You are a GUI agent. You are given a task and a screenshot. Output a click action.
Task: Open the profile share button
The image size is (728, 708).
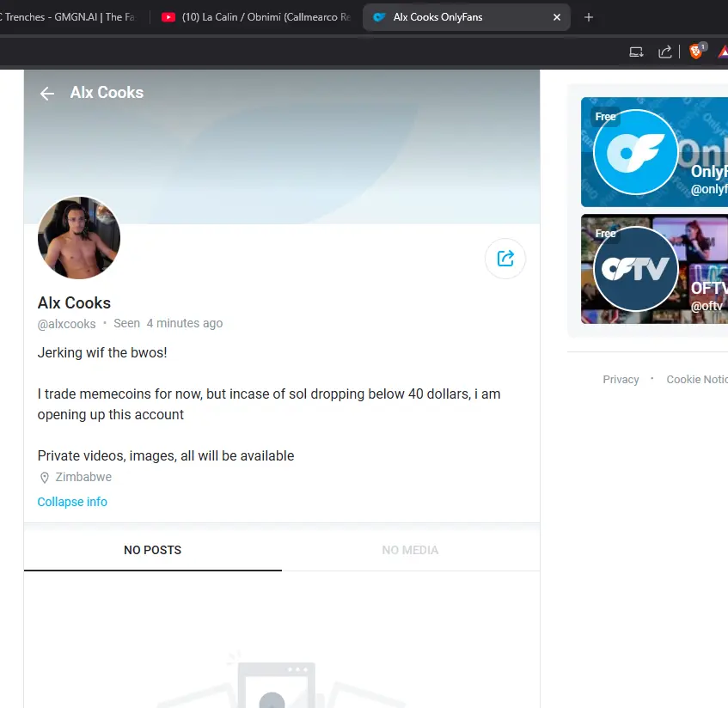tap(505, 259)
